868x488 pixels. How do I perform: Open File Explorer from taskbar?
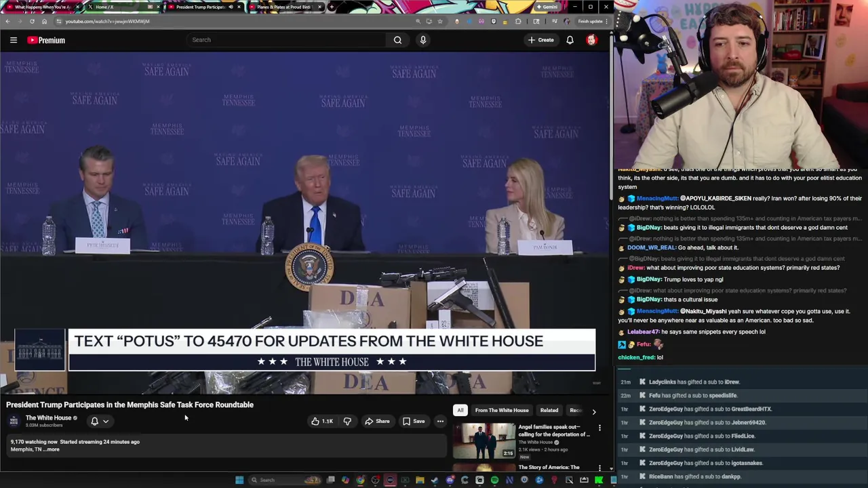coord(420,480)
